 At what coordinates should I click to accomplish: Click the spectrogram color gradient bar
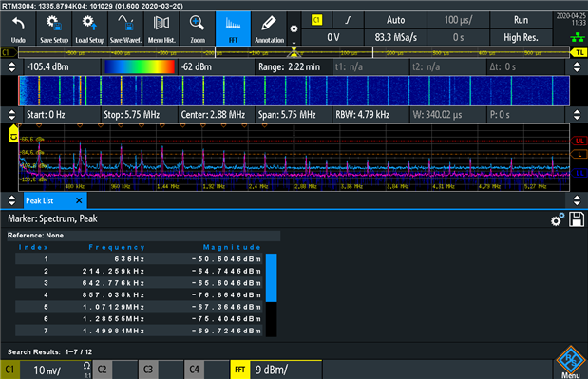coord(140,67)
